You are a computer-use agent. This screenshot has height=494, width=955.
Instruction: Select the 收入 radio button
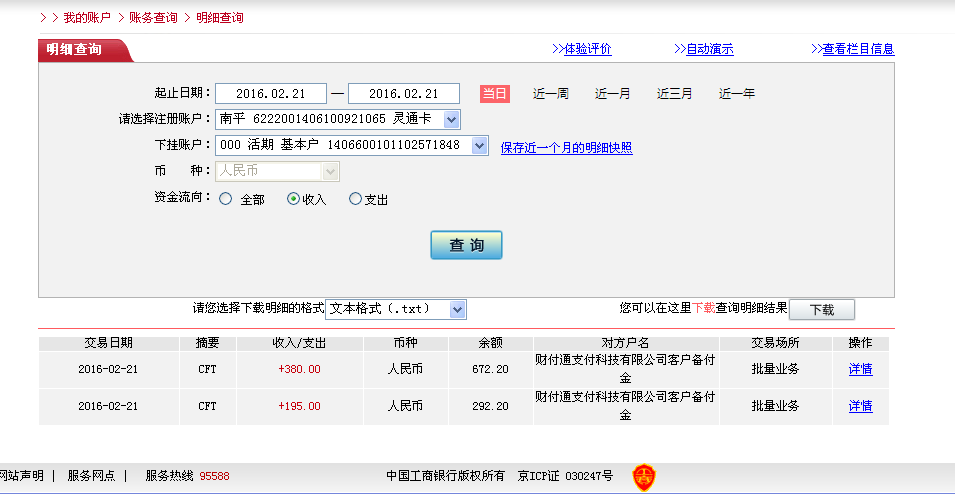click(293, 199)
